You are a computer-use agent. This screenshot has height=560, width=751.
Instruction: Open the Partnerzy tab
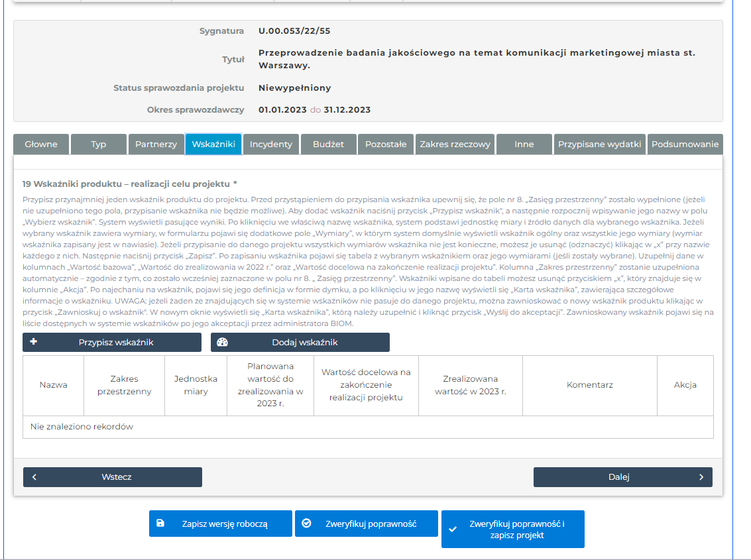[x=156, y=144]
